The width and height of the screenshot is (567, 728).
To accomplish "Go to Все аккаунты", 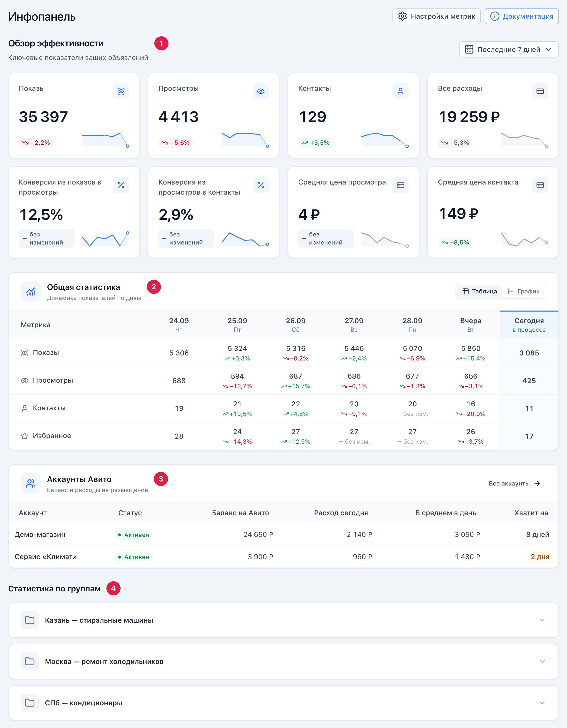I will pos(514,484).
